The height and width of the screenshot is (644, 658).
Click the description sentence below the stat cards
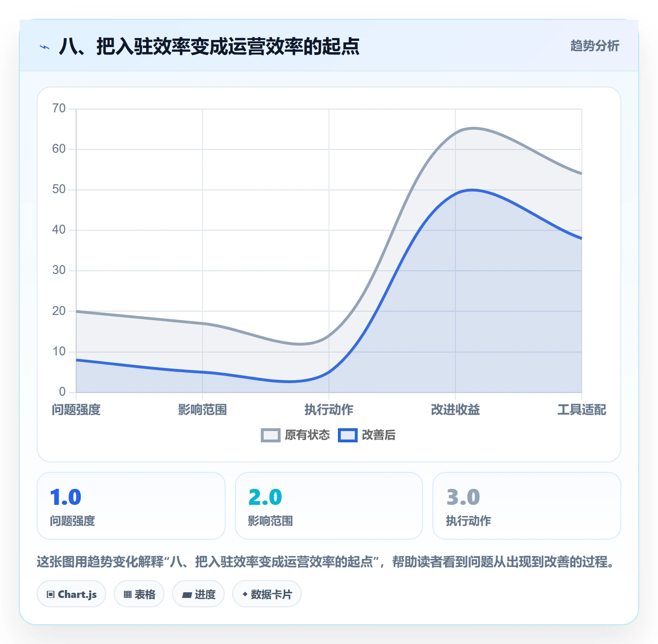point(326,562)
